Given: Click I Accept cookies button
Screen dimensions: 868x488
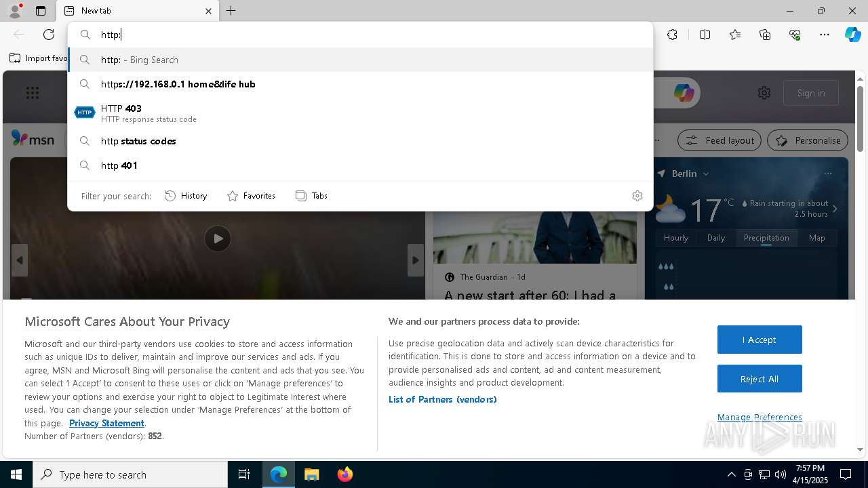Looking at the screenshot, I should pyautogui.click(x=759, y=340).
